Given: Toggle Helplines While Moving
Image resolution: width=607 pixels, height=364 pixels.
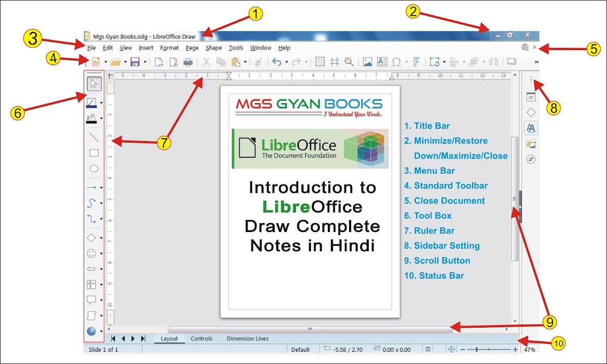Looking at the screenshot, I should [x=335, y=62].
